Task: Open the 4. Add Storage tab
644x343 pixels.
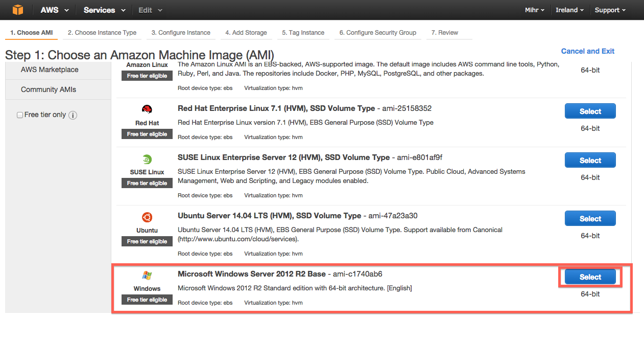Action: pyautogui.click(x=246, y=33)
